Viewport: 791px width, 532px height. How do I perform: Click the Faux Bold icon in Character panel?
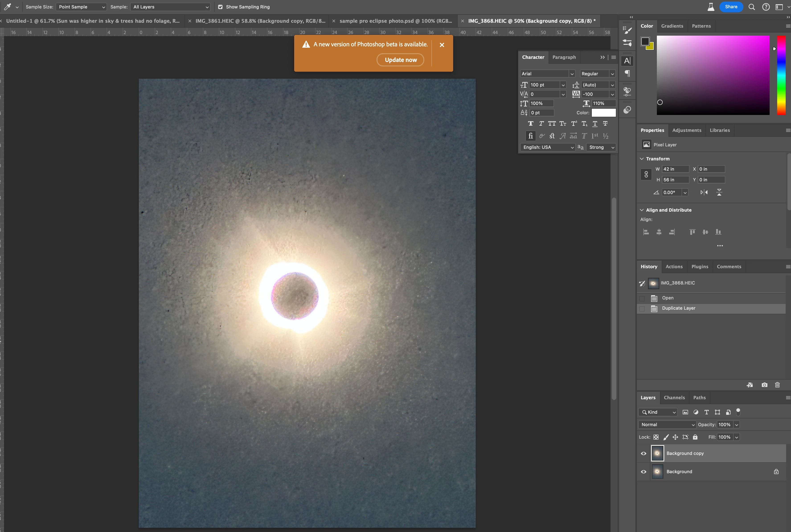tap(531, 123)
